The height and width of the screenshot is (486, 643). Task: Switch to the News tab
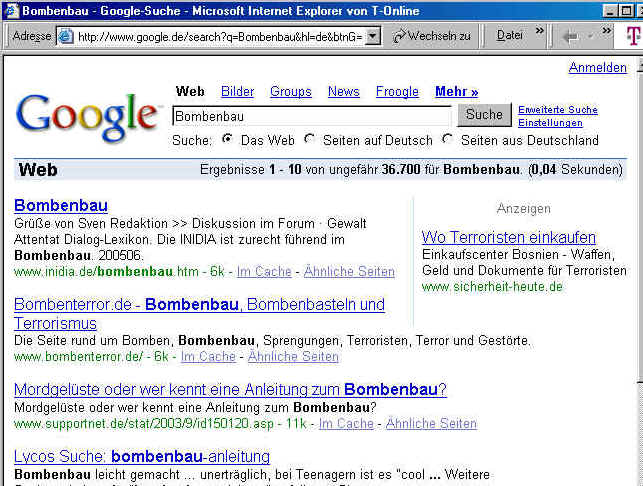pos(344,91)
